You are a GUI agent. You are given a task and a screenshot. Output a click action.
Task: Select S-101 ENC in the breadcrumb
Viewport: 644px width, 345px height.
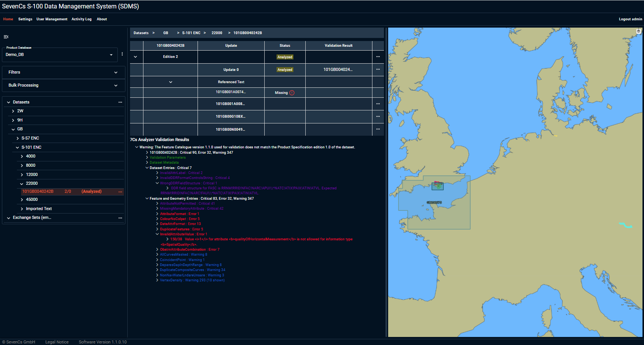pyautogui.click(x=191, y=33)
